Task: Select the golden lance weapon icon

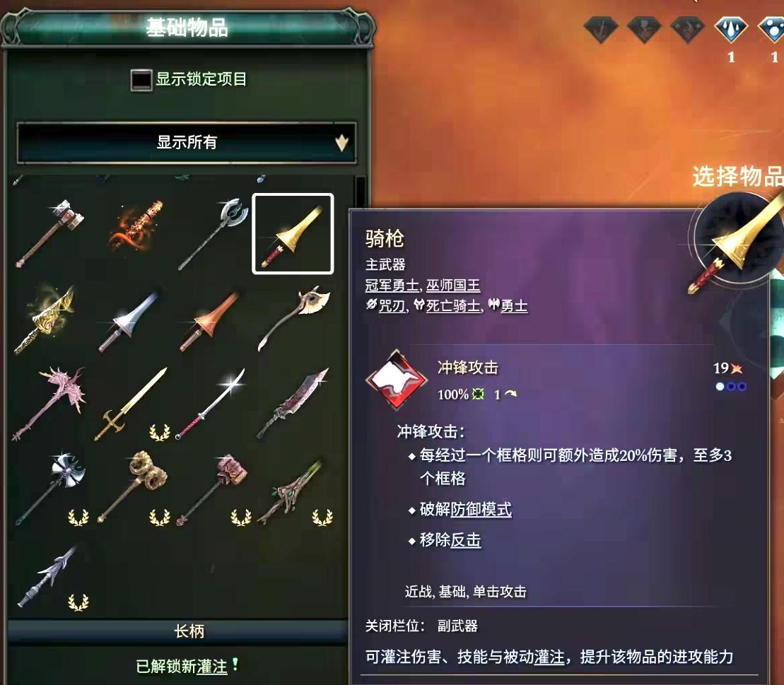Action: [x=293, y=233]
